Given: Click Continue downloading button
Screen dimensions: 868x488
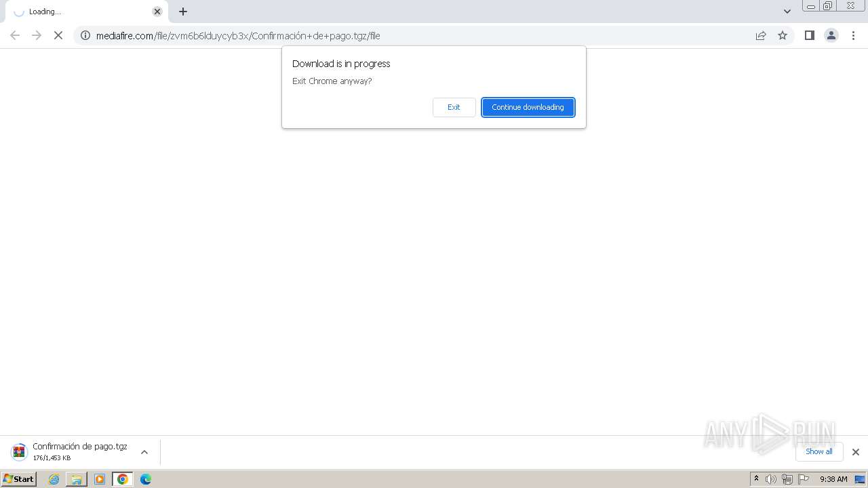Looking at the screenshot, I should coord(528,107).
